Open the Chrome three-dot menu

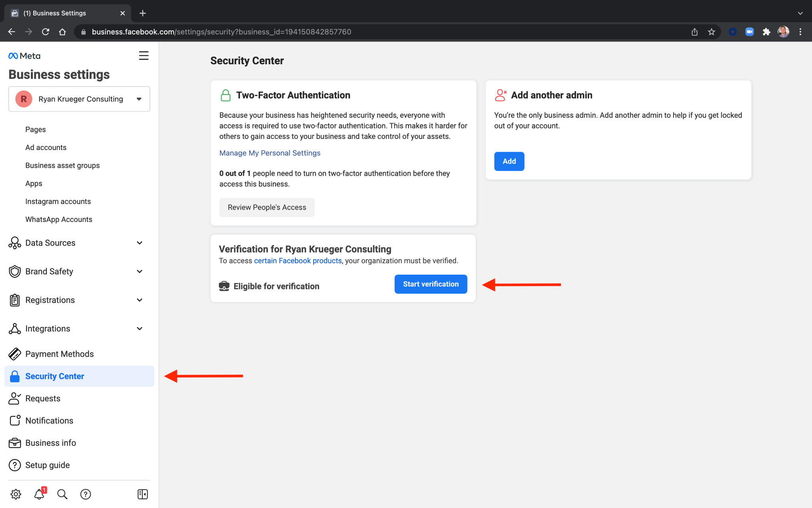tap(801, 32)
